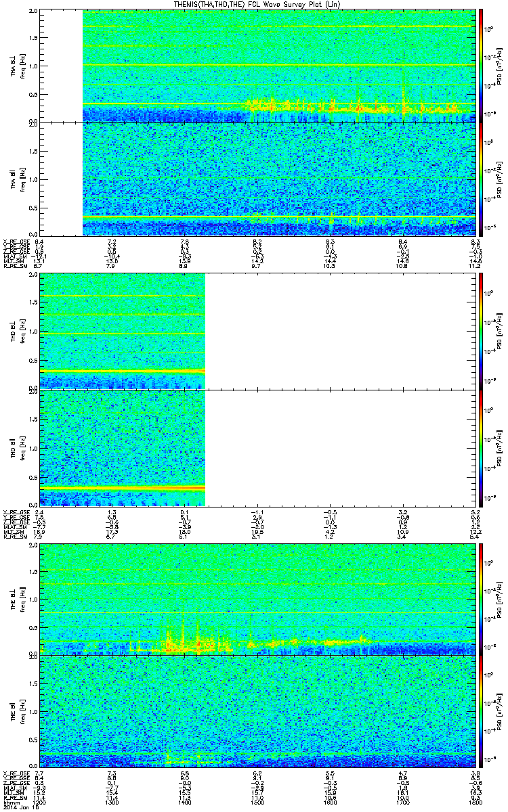Viewport: 508px width, 812px height.
Task: Click the THA B-parallel panel color bar
Action: pyautogui.click(x=481, y=179)
